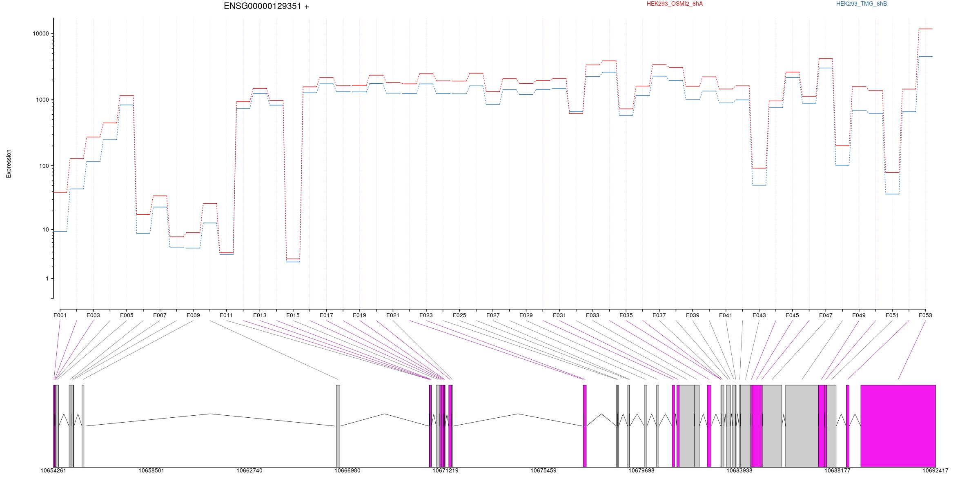
Task: Click the magenta exon box near 10677000
Action: pyautogui.click(x=585, y=426)
